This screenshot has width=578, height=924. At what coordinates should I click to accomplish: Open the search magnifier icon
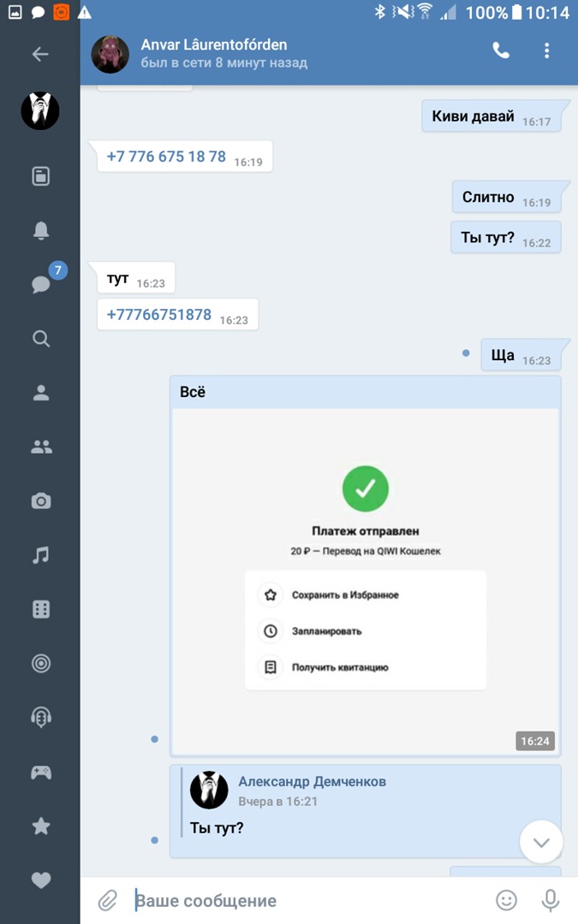pos(40,339)
